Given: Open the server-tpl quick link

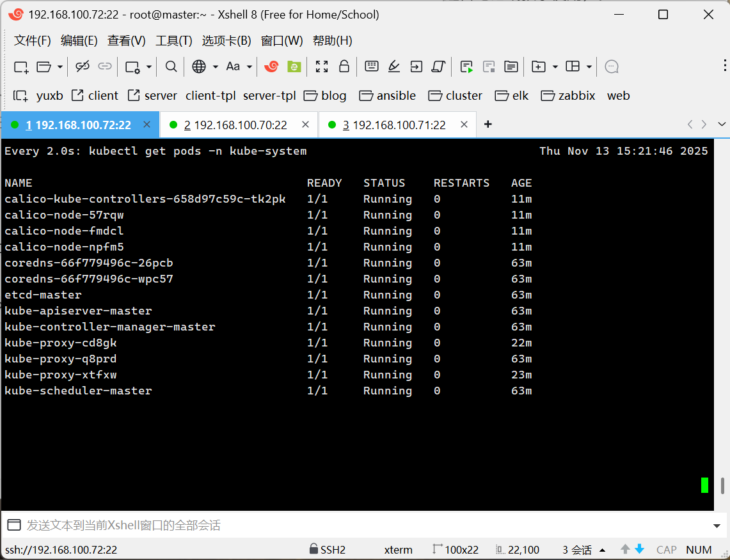Looking at the screenshot, I should click(269, 96).
